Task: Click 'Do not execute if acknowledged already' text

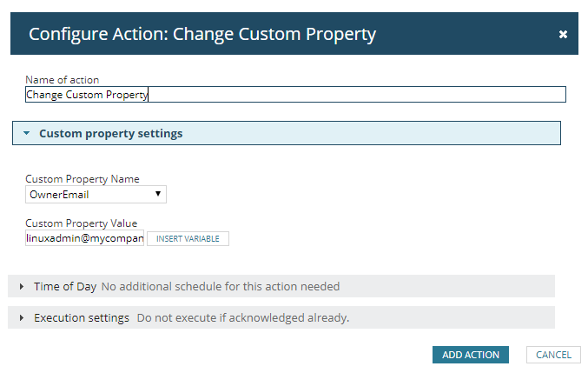Action: 242,318
